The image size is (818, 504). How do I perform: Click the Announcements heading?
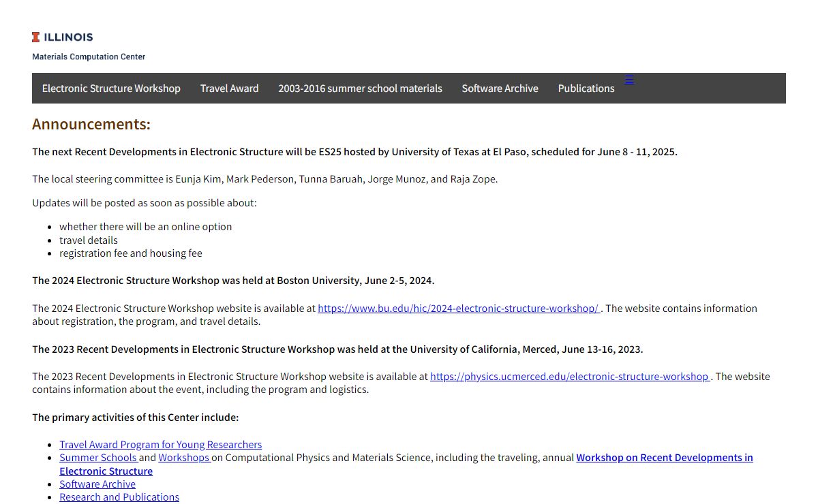tap(91, 125)
